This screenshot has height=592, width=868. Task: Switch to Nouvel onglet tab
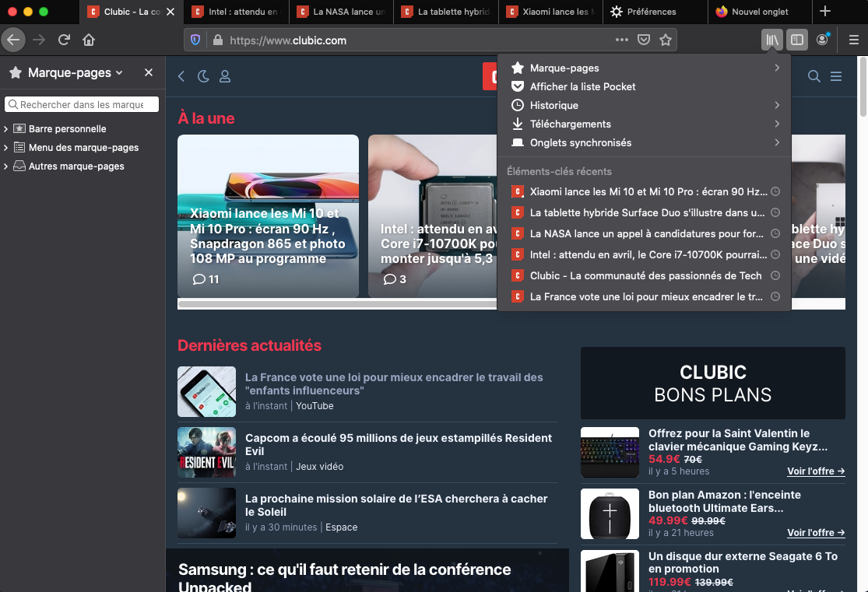[760, 12]
